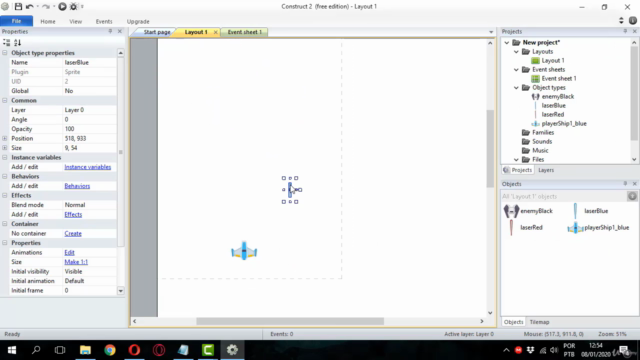Click the Undo arrow icon

click(x=29, y=7)
